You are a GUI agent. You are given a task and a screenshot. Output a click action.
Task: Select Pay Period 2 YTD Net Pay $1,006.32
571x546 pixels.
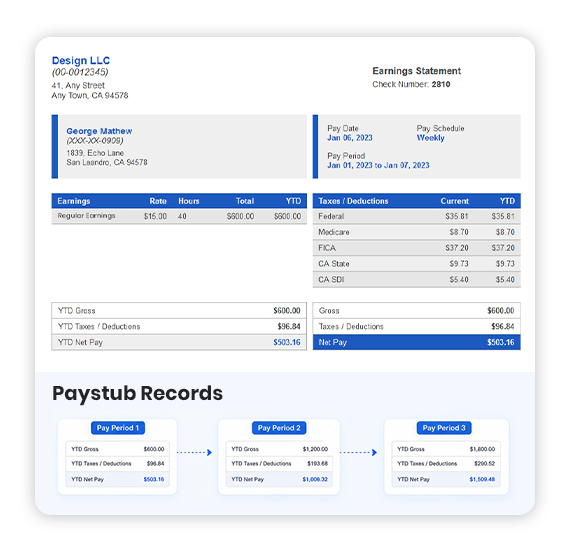[x=315, y=479]
